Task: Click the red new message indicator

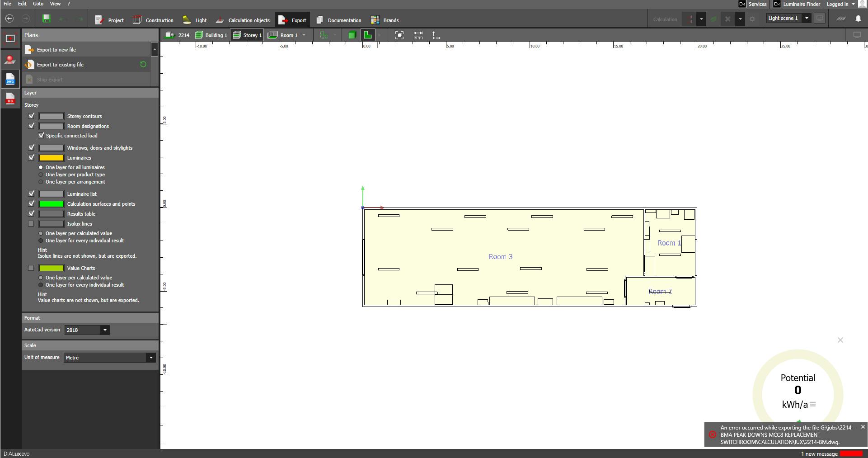Action: pos(851,454)
